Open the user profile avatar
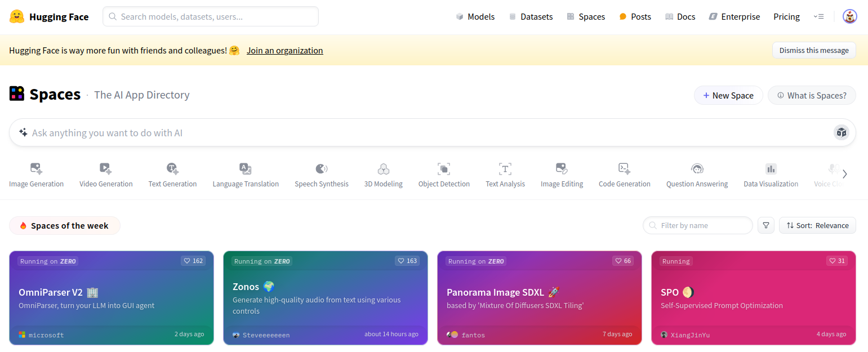The image size is (868, 352). [849, 17]
